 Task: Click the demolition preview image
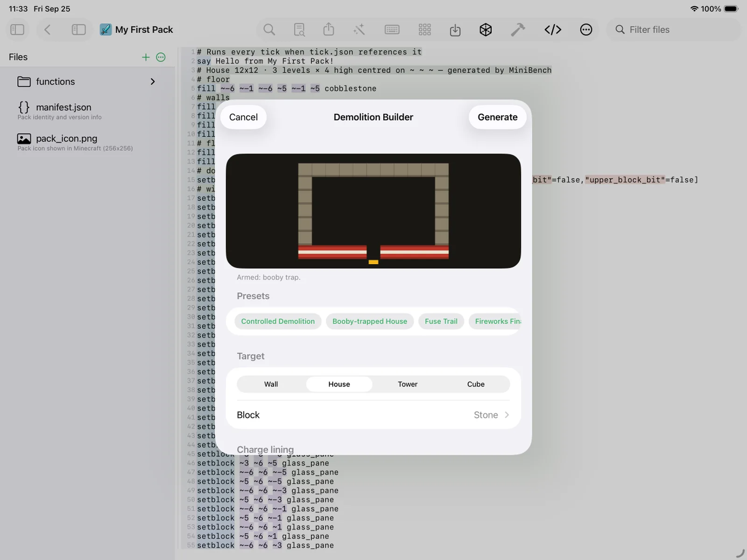pyautogui.click(x=373, y=211)
